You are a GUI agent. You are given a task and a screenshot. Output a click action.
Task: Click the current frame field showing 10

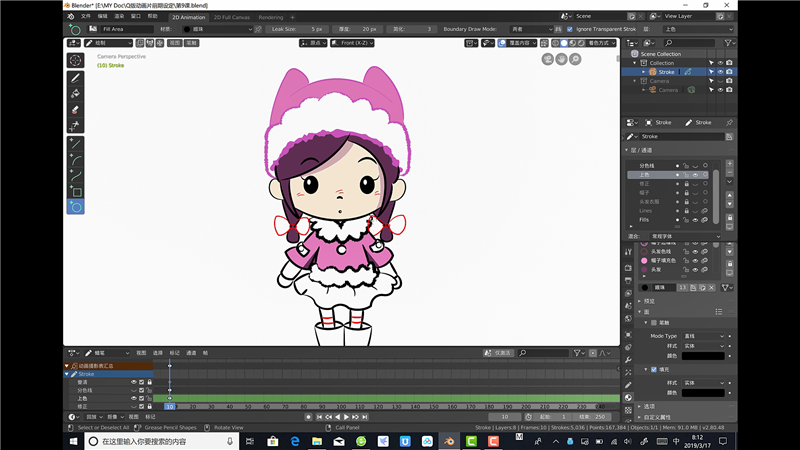click(505, 417)
